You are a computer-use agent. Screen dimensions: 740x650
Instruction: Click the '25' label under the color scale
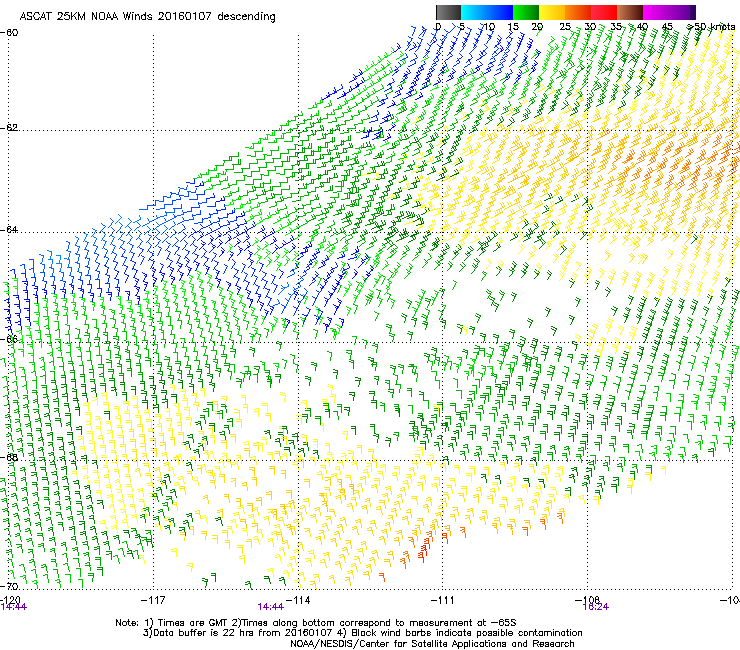click(x=565, y=26)
